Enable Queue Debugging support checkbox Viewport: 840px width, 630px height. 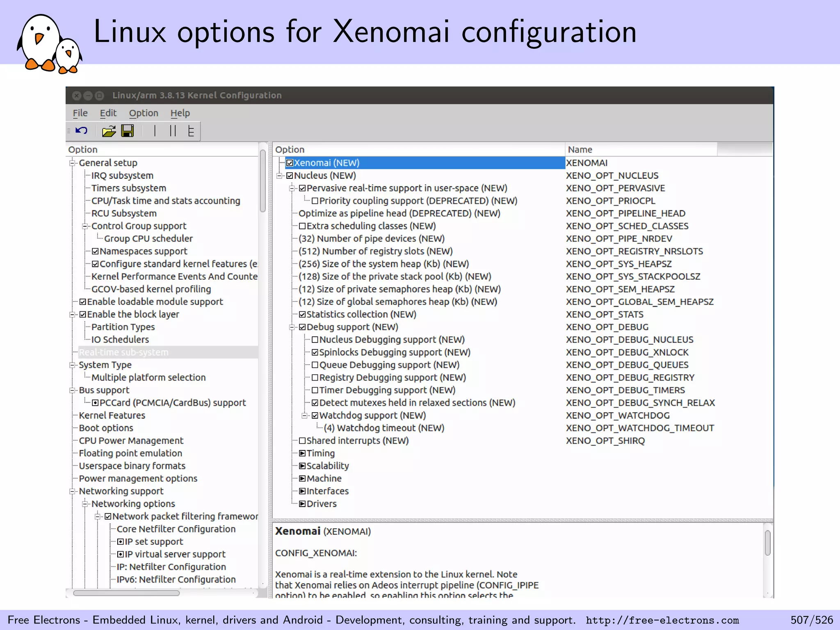[x=315, y=365]
